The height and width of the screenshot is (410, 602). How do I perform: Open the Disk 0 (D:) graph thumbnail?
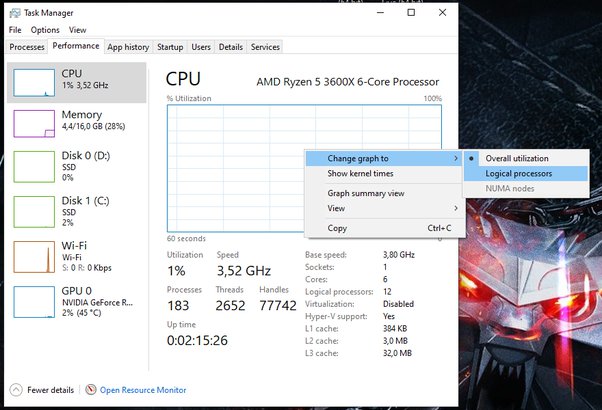(33, 167)
